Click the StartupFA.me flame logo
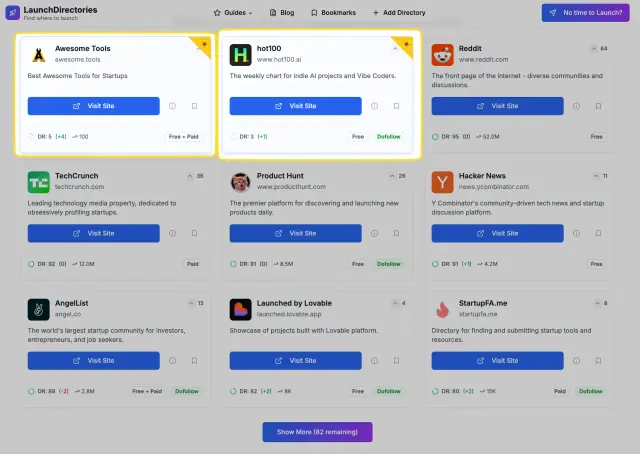This screenshot has height=454, width=640. pyautogui.click(x=442, y=310)
